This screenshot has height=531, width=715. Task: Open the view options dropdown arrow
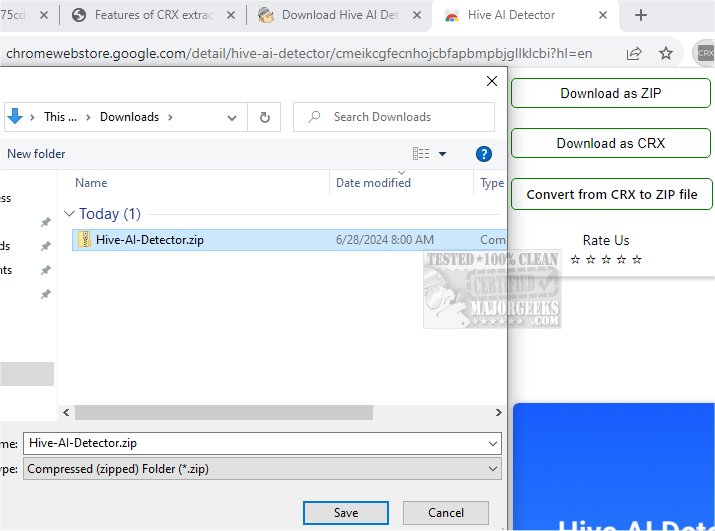pyautogui.click(x=442, y=154)
